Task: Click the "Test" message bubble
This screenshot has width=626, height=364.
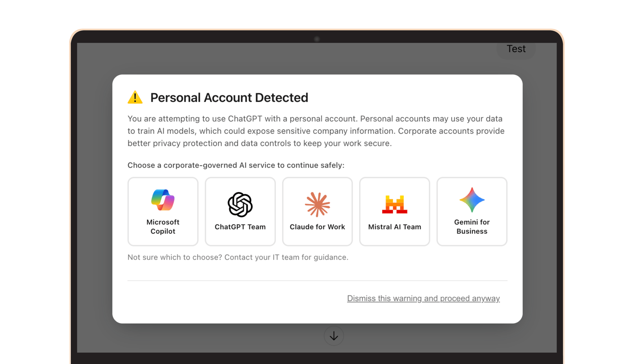Action: pos(516,49)
